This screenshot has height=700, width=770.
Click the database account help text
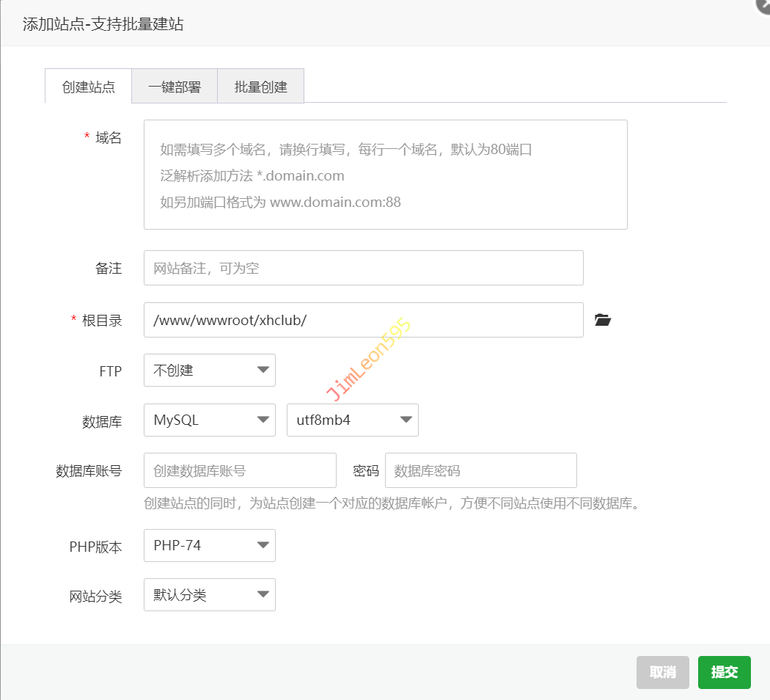tap(392, 504)
